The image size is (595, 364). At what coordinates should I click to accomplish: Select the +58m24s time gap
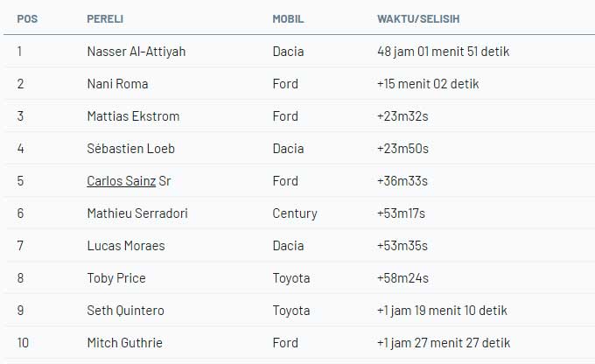pos(402,278)
